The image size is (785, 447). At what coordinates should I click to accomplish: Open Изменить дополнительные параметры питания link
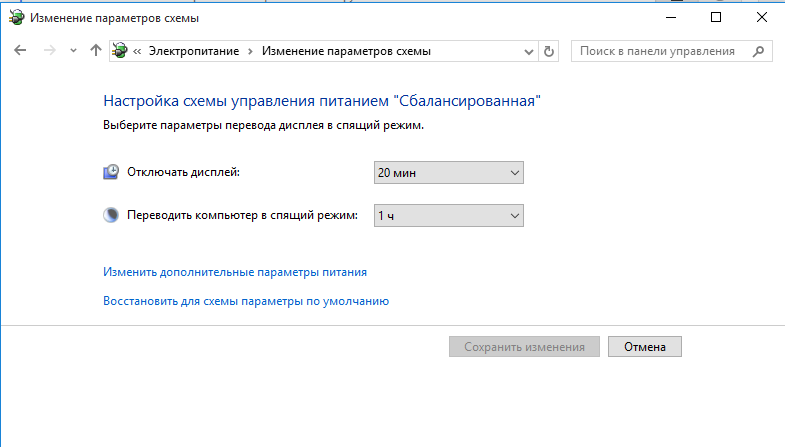pos(235,271)
